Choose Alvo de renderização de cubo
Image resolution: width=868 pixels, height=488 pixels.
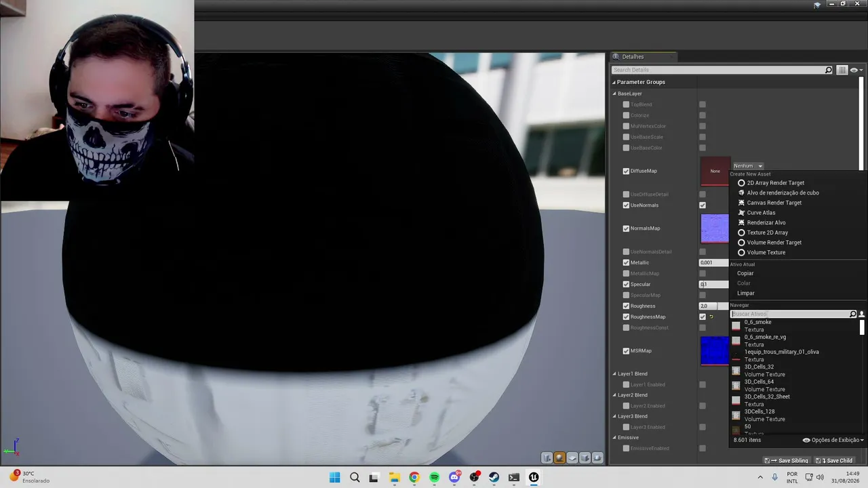point(783,193)
